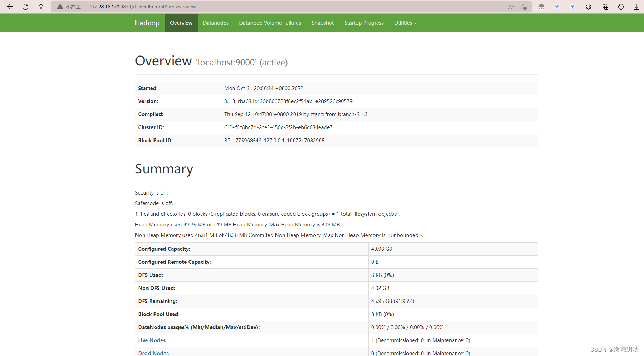Click the Heap Memory usage line
This screenshot has height=356, width=644.
[238, 225]
